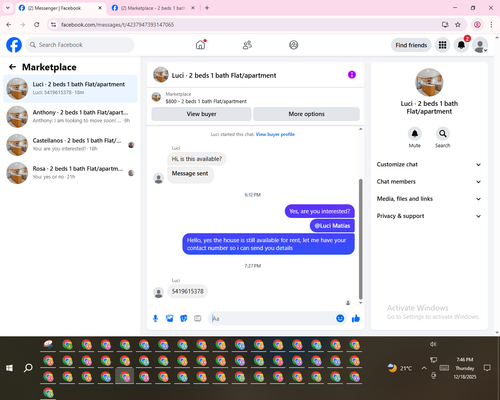Open the notifications bell with red badge

(x=461, y=45)
